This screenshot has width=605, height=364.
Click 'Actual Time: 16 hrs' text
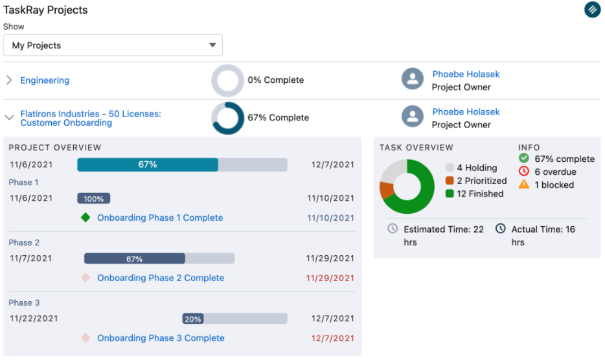tap(543, 236)
